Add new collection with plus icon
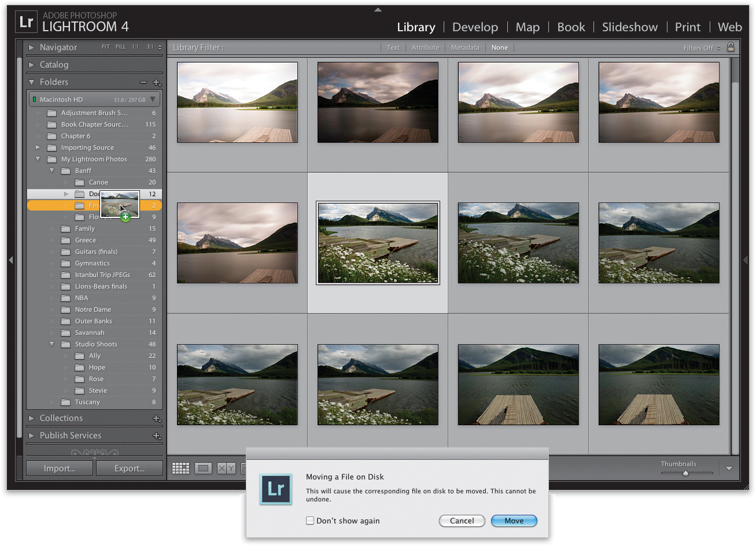756x546 pixels. (x=156, y=418)
